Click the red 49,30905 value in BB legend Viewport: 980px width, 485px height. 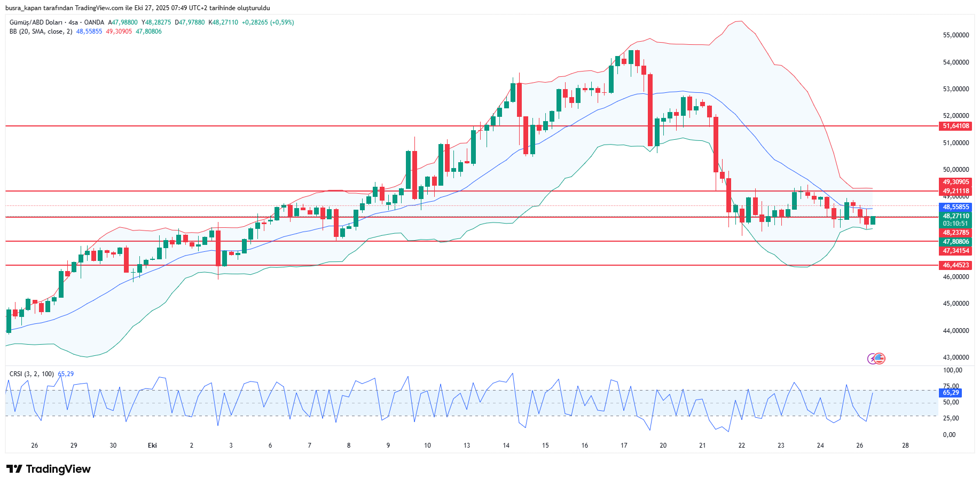[119, 31]
